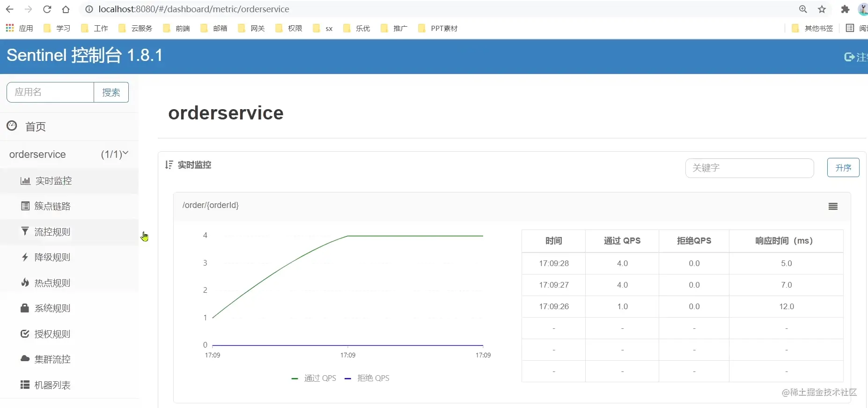The height and width of the screenshot is (408, 868).
Task: Click the 响应时间 (ms) column header
Action: tap(786, 241)
